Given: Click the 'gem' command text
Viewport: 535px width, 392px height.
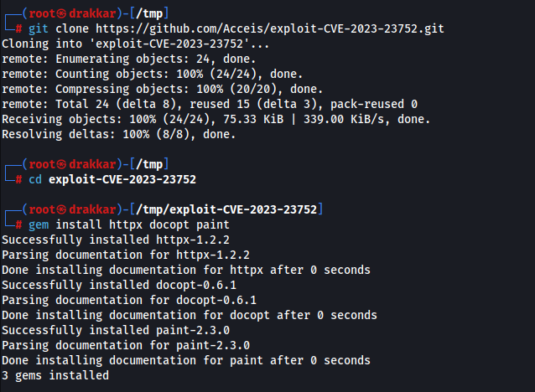Looking at the screenshot, I should [x=39, y=225].
